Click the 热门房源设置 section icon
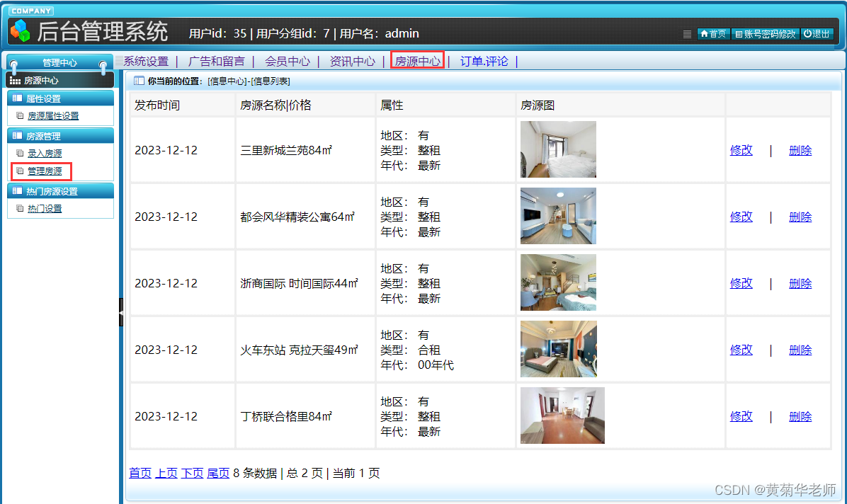 click(x=17, y=191)
